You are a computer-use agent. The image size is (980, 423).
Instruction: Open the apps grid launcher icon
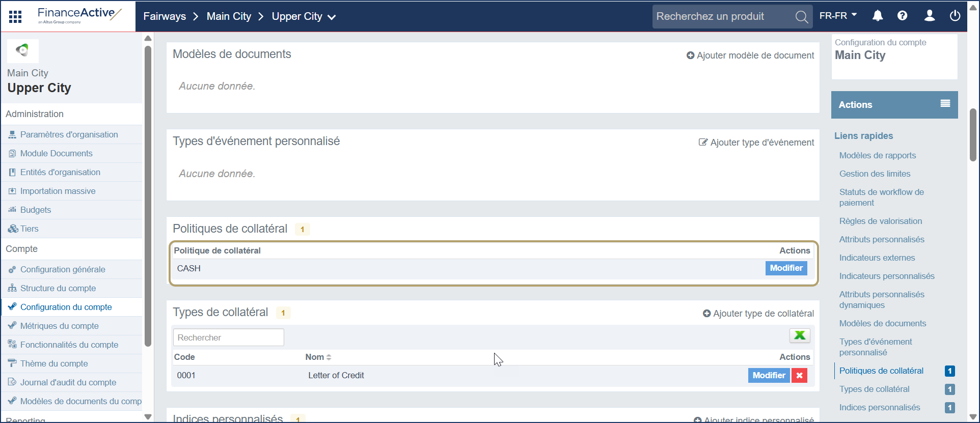coord(15,16)
